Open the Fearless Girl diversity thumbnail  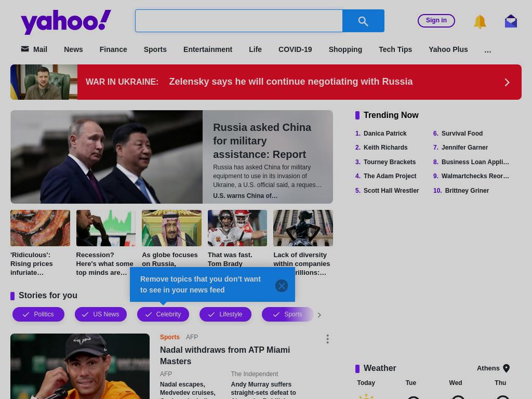click(x=303, y=228)
